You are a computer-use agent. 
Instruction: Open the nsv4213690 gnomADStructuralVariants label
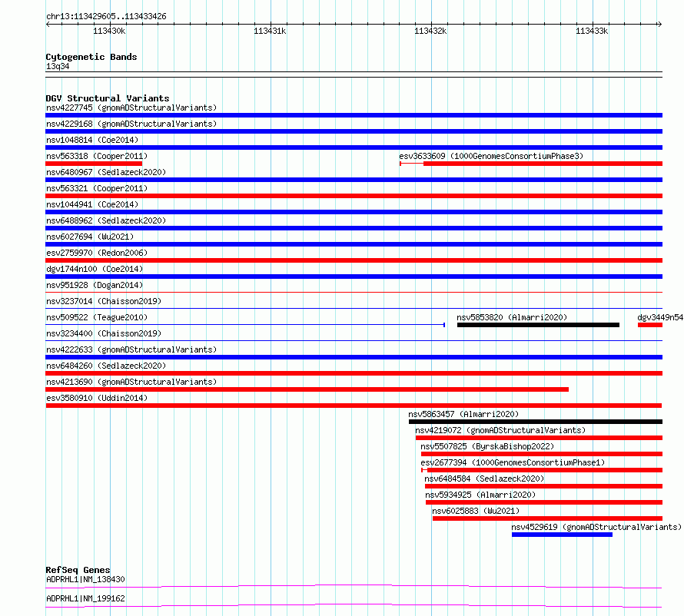tap(131, 382)
